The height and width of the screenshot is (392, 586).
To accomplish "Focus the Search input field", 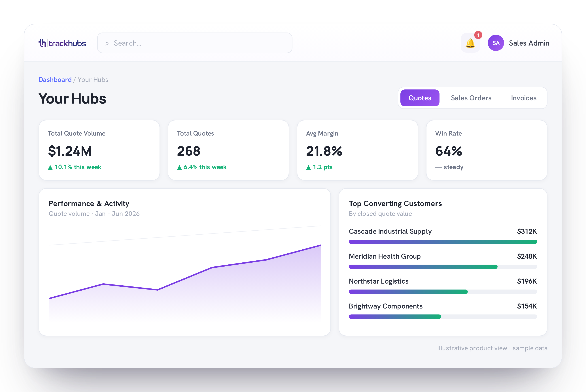I will point(195,43).
